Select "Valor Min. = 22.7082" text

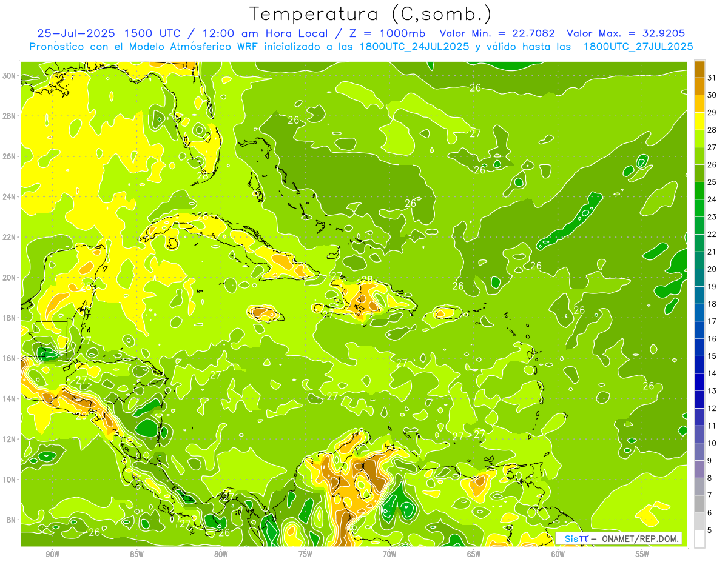(497, 33)
